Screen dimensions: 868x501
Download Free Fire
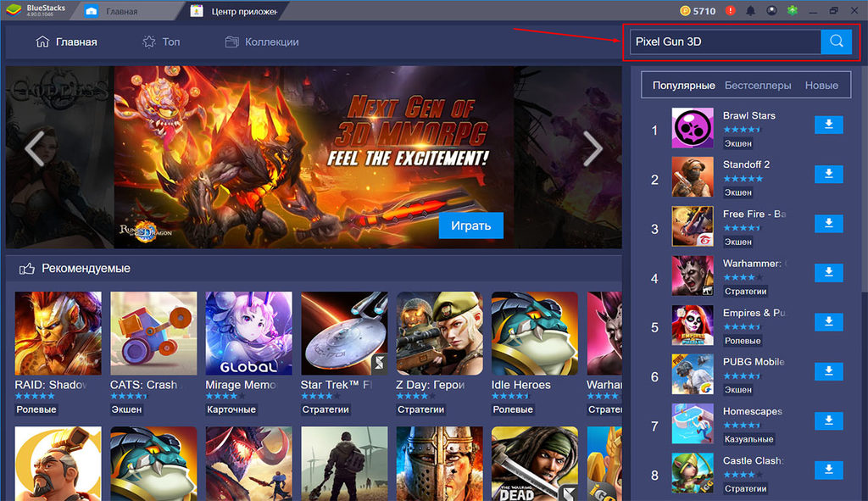pyautogui.click(x=829, y=223)
